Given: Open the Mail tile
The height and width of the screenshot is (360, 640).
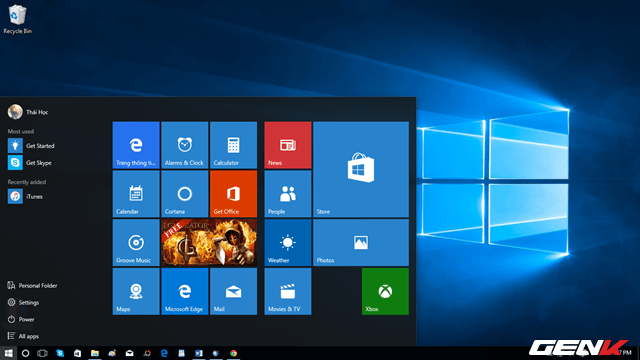Looking at the screenshot, I should [x=233, y=291].
